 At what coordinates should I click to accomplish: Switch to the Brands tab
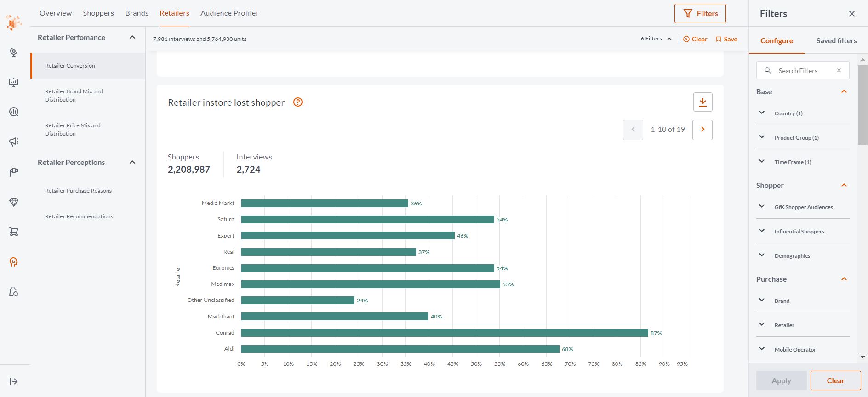coord(137,13)
